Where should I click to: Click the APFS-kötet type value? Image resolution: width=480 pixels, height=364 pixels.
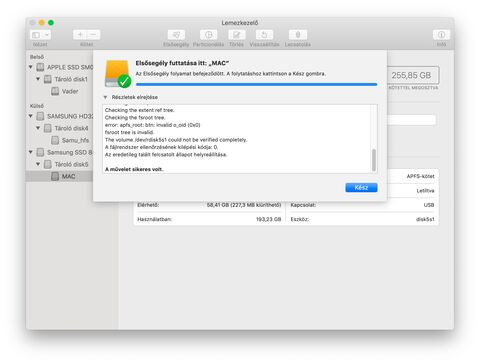[x=420, y=176]
